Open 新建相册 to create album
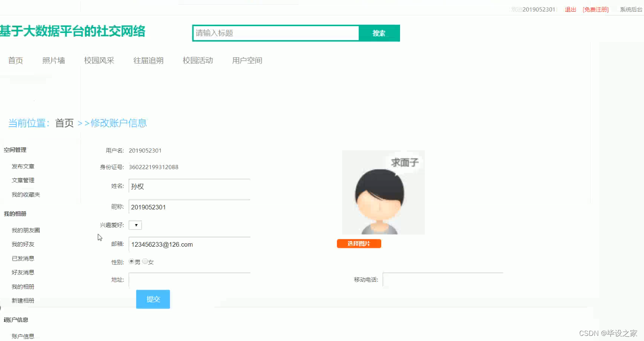 pyautogui.click(x=23, y=300)
